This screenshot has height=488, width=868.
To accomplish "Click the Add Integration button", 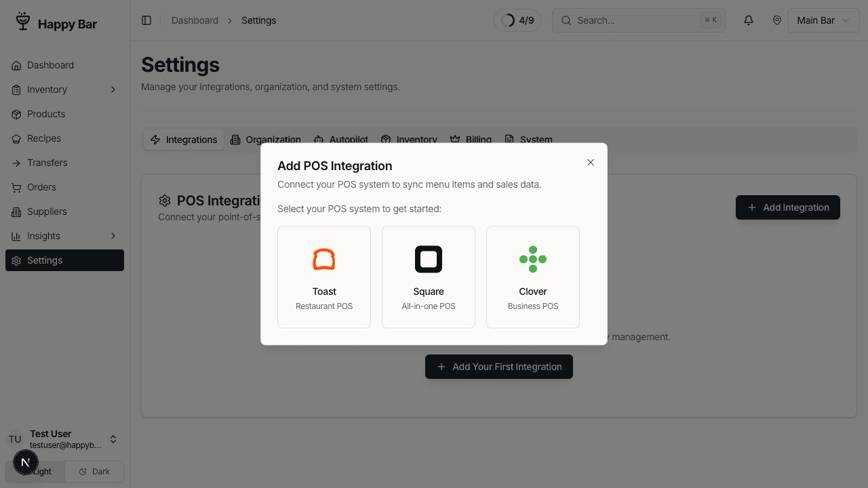I will 787,207.
